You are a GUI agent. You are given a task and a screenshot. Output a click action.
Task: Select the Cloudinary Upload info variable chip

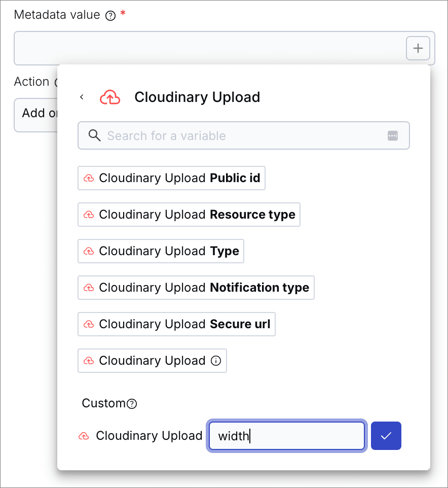pyautogui.click(x=152, y=361)
